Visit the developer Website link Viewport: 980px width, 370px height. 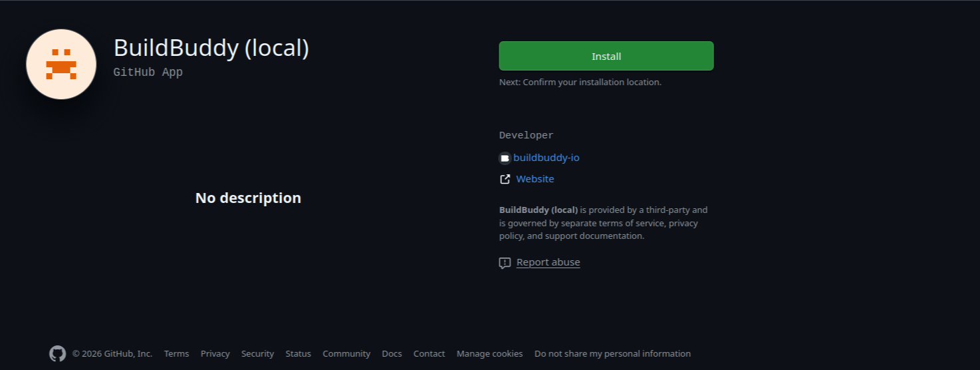click(535, 179)
